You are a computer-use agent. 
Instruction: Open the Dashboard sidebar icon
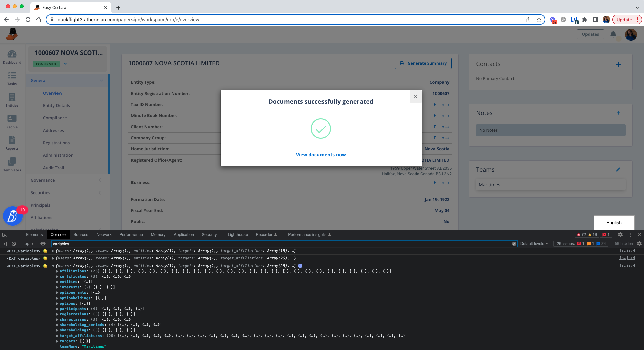(x=12, y=57)
